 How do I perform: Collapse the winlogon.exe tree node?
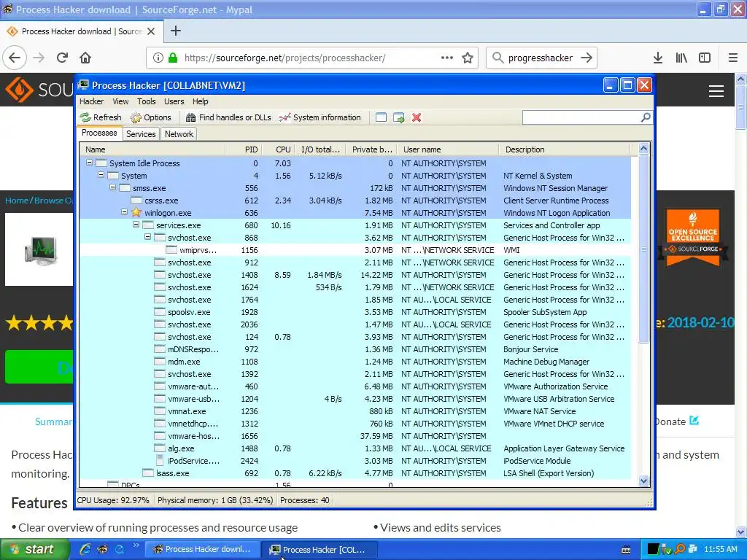124,212
